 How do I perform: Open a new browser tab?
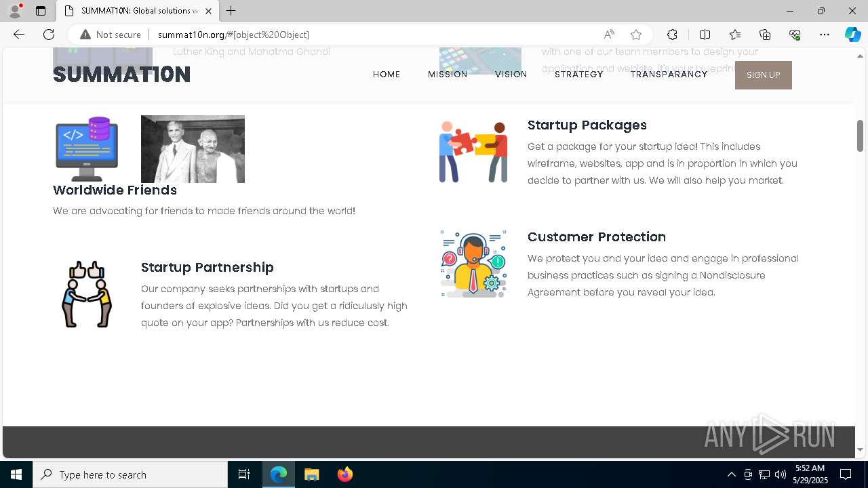[x=231, y=11]
